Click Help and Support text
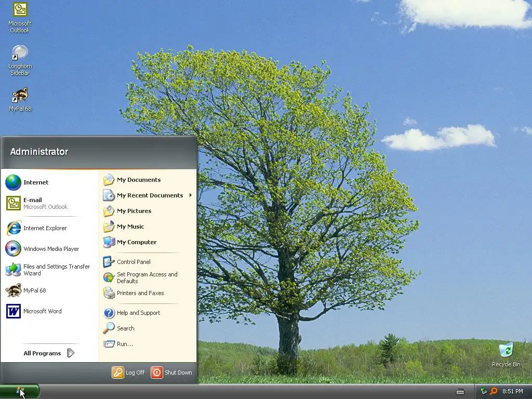This screenshot has height=399, width=532. coord(138,312)
